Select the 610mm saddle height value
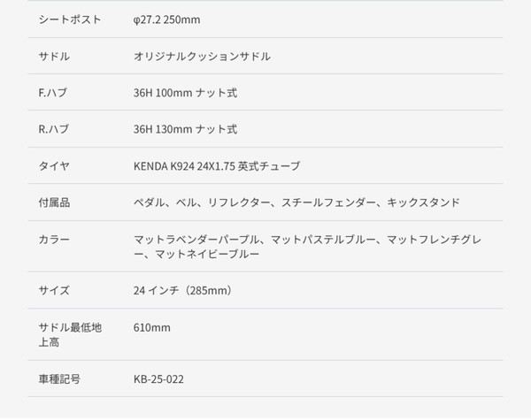 pyautogui.click(x=151, y=327)
